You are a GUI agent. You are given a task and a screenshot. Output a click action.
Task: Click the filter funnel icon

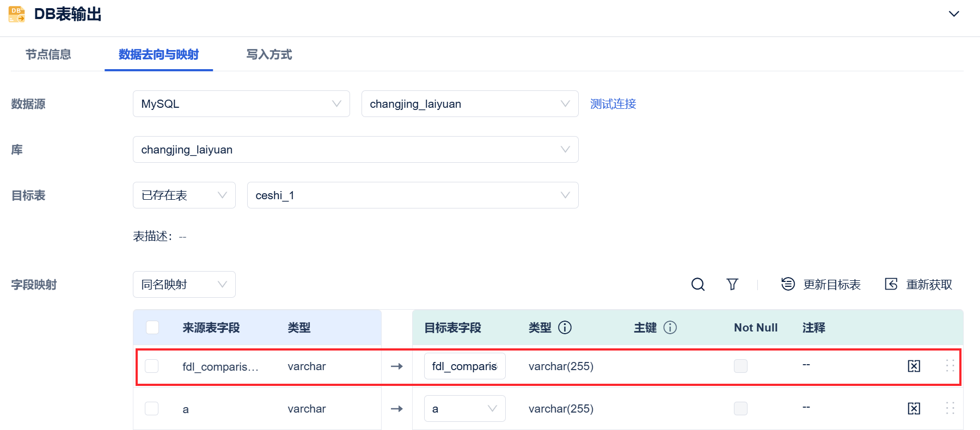[732, 284]
